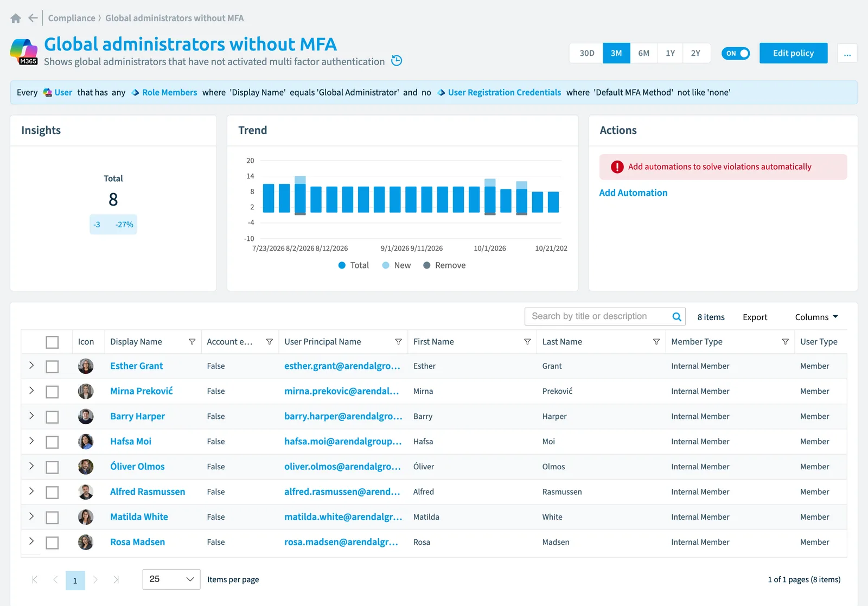Select the Hafsa Moi row checkbox
Screen dimensions: 868x606
click(52, 442)
